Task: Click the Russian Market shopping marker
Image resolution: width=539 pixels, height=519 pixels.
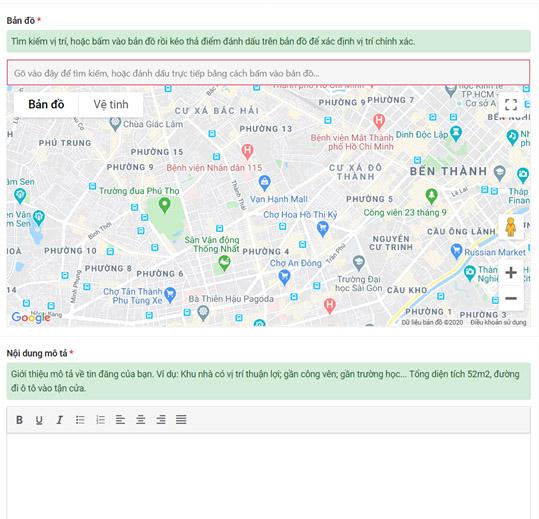Action: [x=456, y=251]
